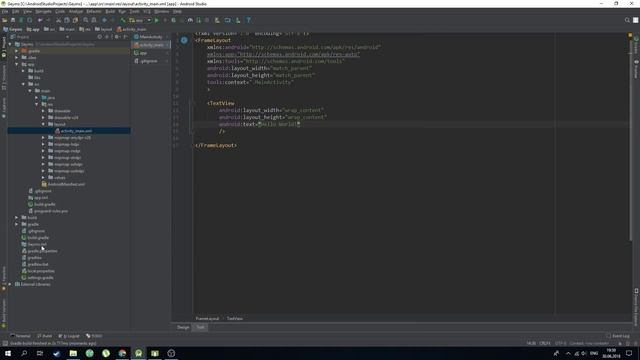Viewport: 640px width, 360px height.
Task: Open File Explorer from the taskbar
Action: [x=73, y=353]
